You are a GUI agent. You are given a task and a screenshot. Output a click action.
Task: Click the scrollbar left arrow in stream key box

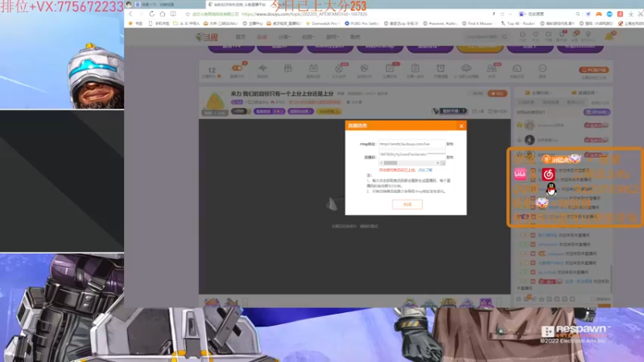[381, 163]
